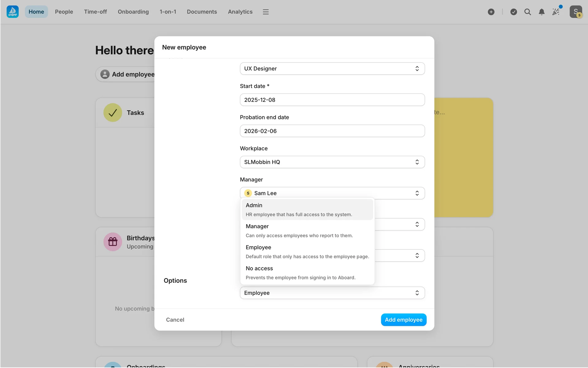Switch to the People tab
The height and width of the screenshot is (368, 588).
tap(64, 12)
